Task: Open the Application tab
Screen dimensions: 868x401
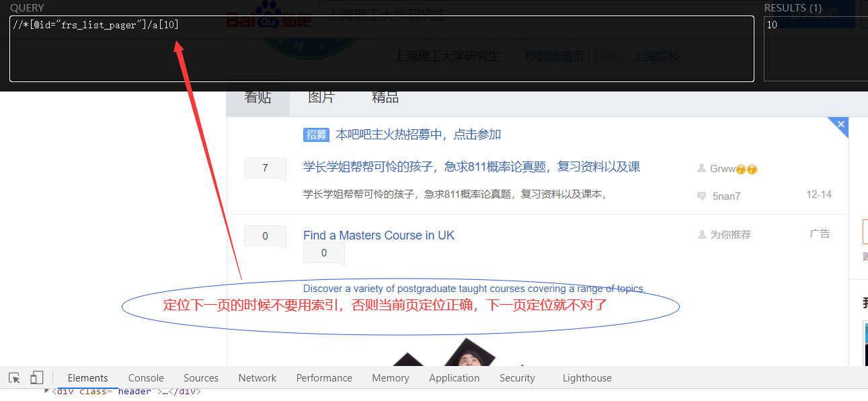Action: click(x=455, y=377)
